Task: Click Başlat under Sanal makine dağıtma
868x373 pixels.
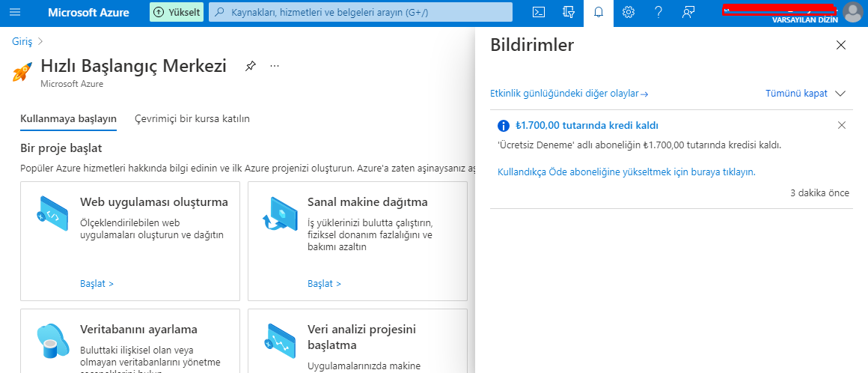Action: pyautogui.click(x=325, y=284)
